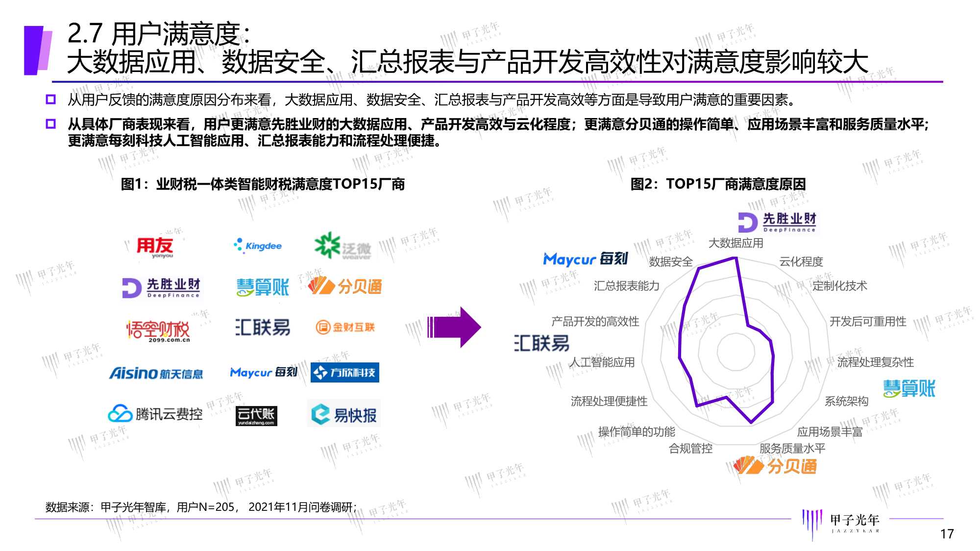The height and width of the screenshot is (551, 980).
Task: Click the 腾讯云费控 logo
Action: pyautogui.click(x=155, y=414)
